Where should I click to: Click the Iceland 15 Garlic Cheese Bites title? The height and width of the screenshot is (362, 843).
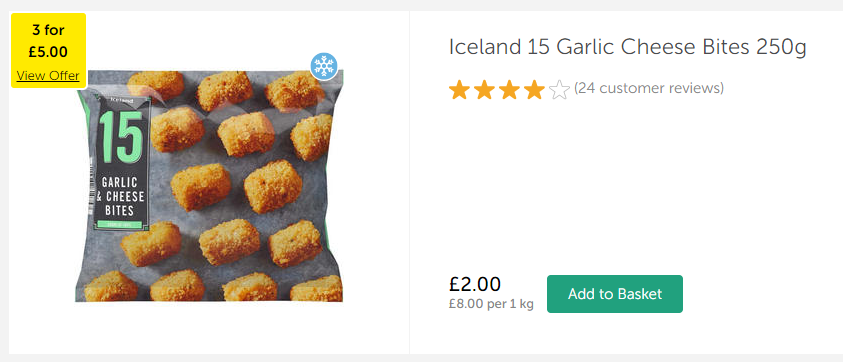627,48
